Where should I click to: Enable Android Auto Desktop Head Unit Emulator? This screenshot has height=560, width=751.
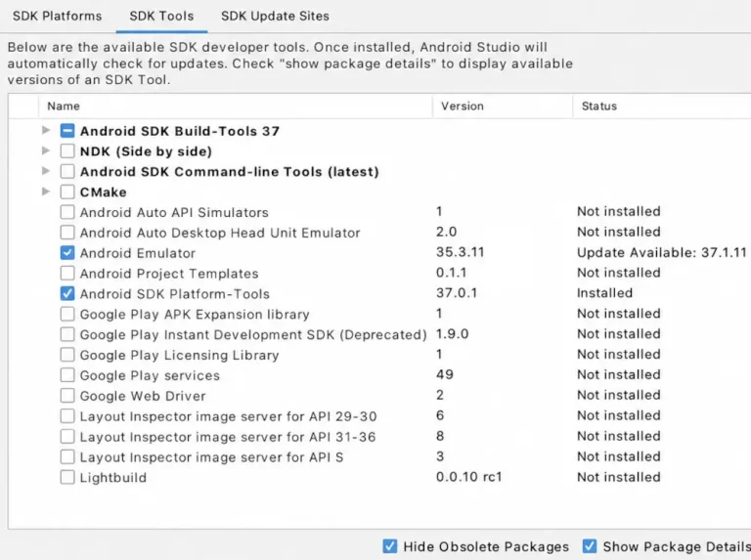[x=67, y=233]
